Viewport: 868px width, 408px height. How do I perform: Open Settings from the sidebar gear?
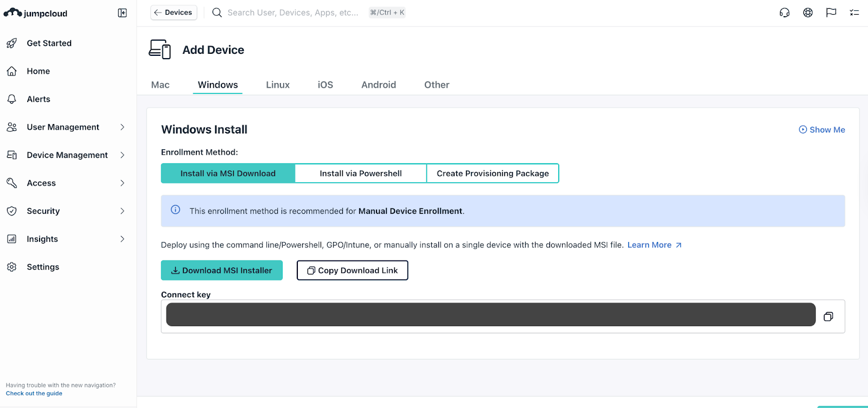(12, 267)
